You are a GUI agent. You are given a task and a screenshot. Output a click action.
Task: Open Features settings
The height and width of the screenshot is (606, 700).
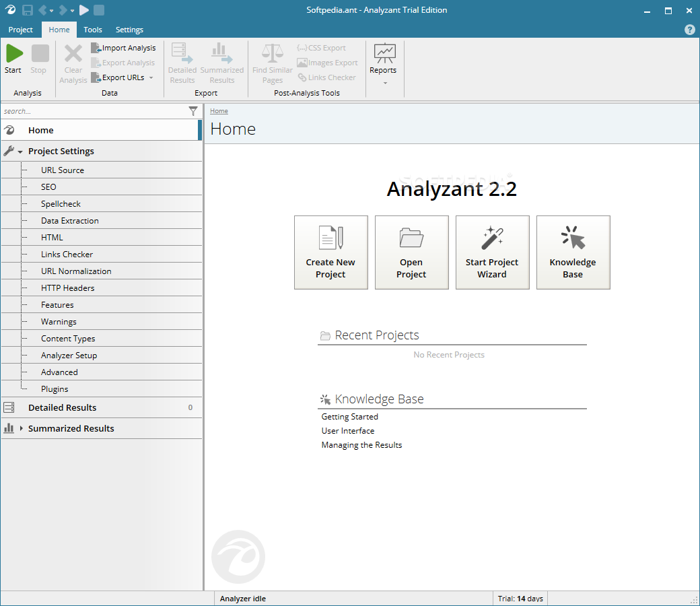(57, 305)
